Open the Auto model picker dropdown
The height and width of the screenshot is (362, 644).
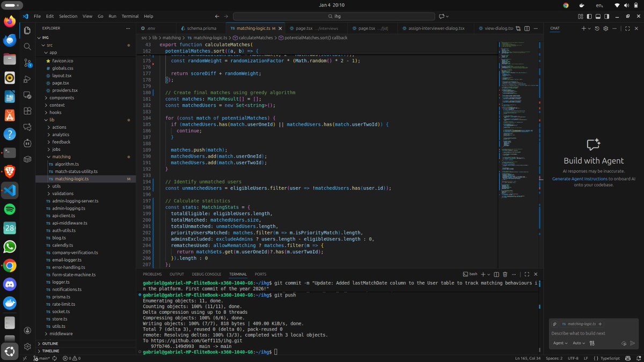pos(577,343)
